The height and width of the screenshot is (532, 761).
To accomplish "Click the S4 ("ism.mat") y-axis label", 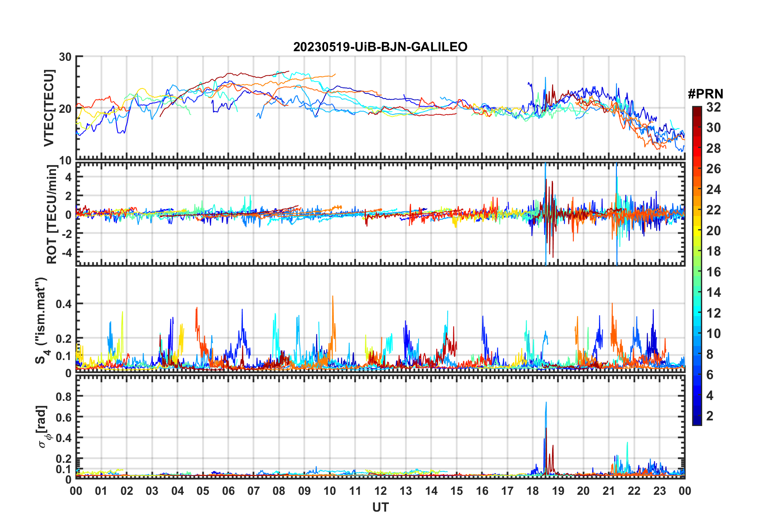I will (x=41, y=320).
